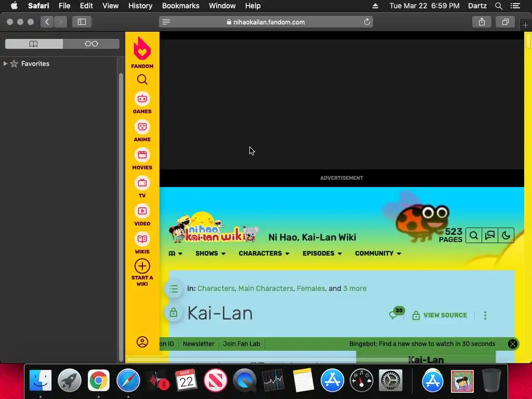Expand the '3 more' categories link
Viewport: 532px width, 399px height.
[354, 288]
